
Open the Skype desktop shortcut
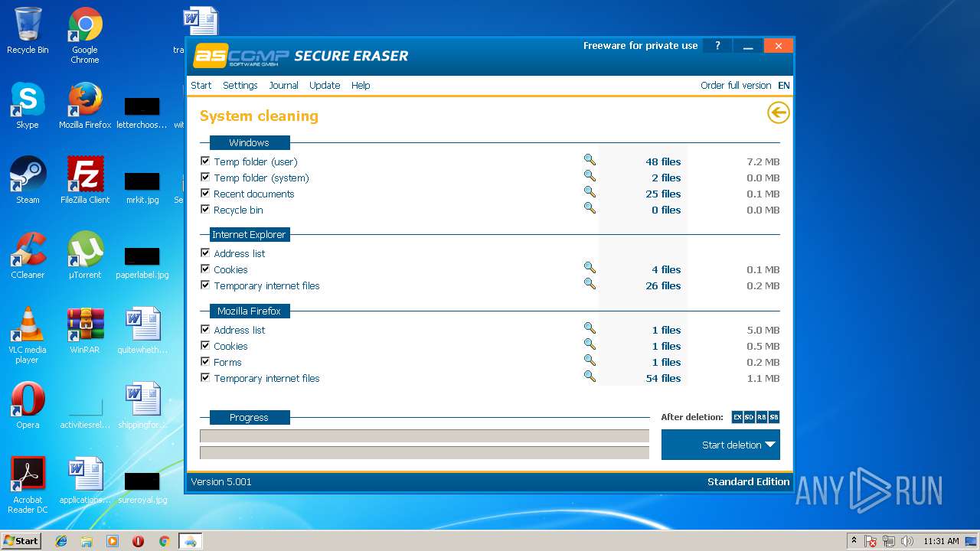[x=28, y=106]
